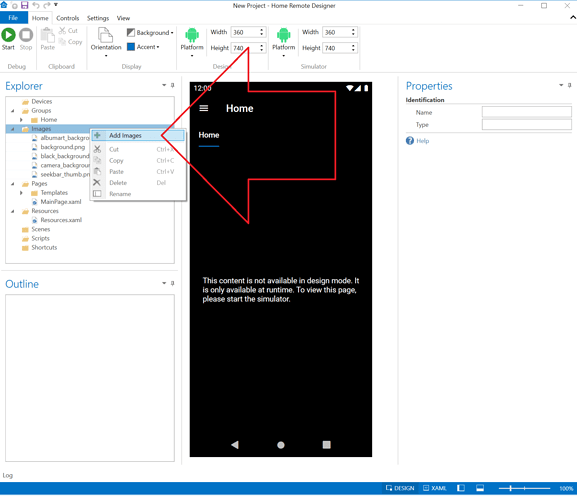Viewport: 577px width, 500px height.
Task: Expand the Templates folder in Explorer
Action: click(21, 193)
